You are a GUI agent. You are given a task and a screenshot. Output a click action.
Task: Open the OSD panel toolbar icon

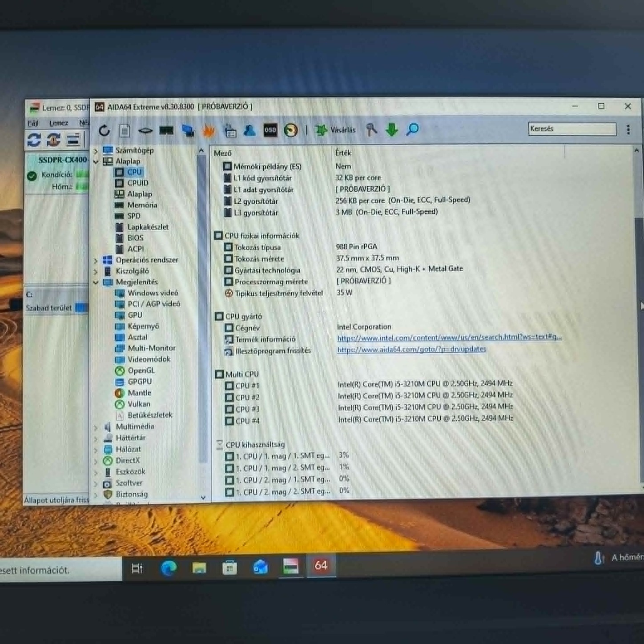[270, 130]
